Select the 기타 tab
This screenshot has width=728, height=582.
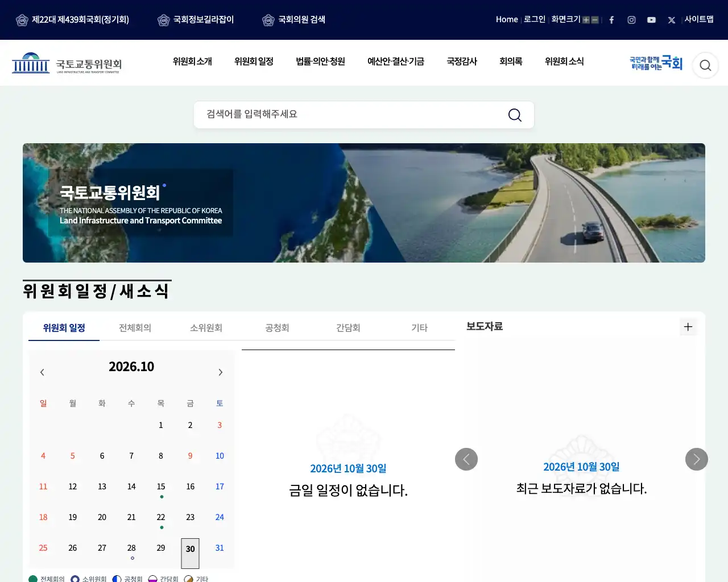point(419,328)
